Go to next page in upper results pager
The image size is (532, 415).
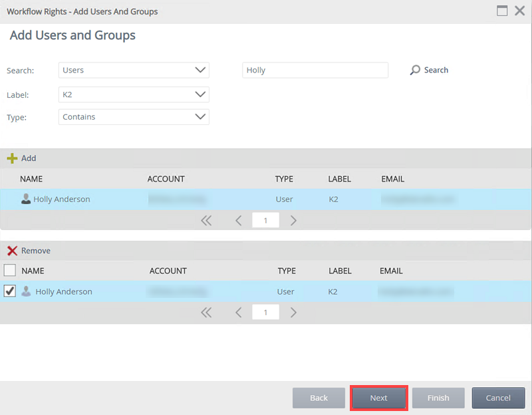coord(293,221)
